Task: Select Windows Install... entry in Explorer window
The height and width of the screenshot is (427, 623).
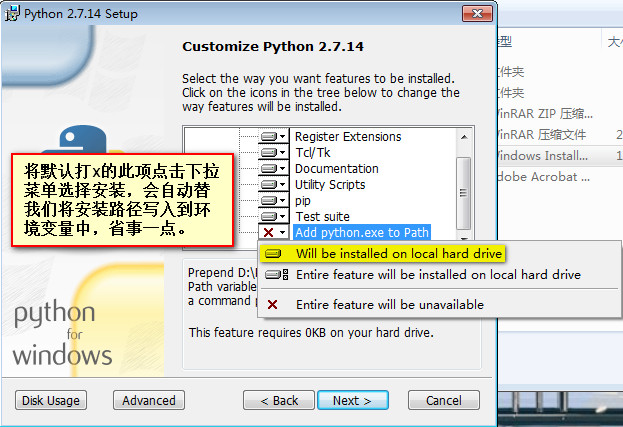Action: tap(543, 156)
